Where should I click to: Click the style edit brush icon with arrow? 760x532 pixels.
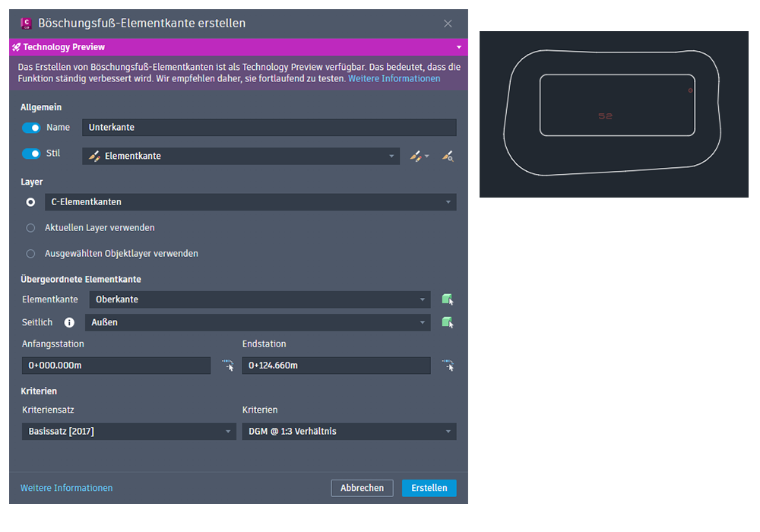pos(419,156)
